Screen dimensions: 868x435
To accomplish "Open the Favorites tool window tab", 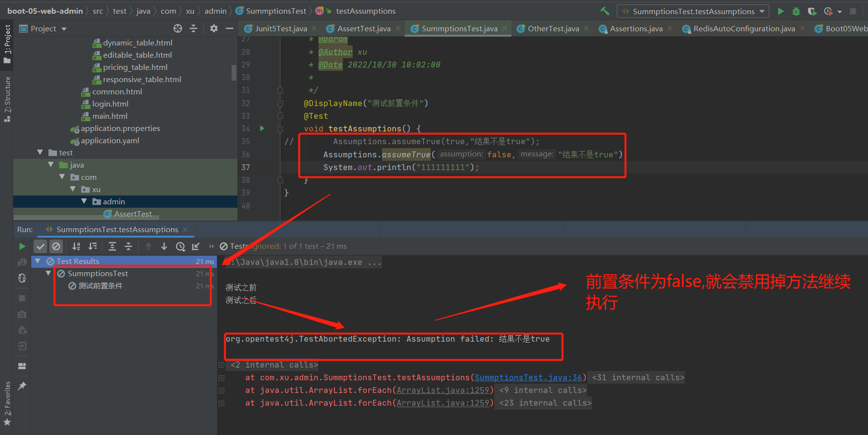I will [x=7, y=404].
